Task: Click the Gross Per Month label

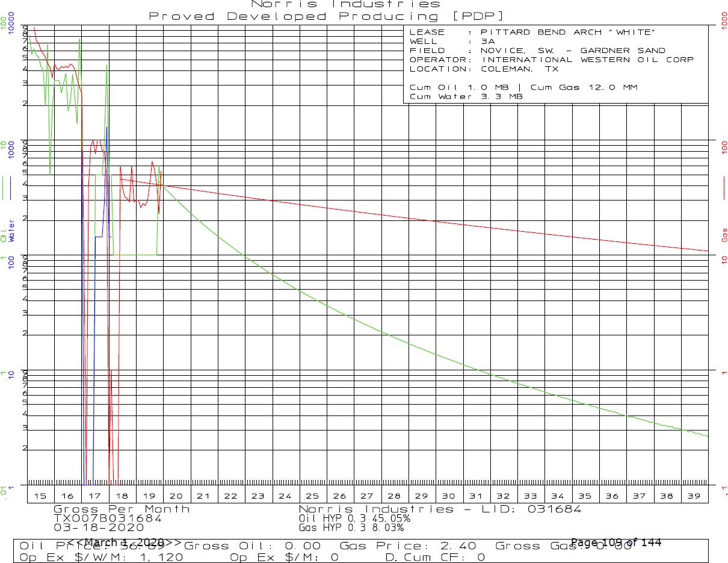Action: tap(122, 509)
